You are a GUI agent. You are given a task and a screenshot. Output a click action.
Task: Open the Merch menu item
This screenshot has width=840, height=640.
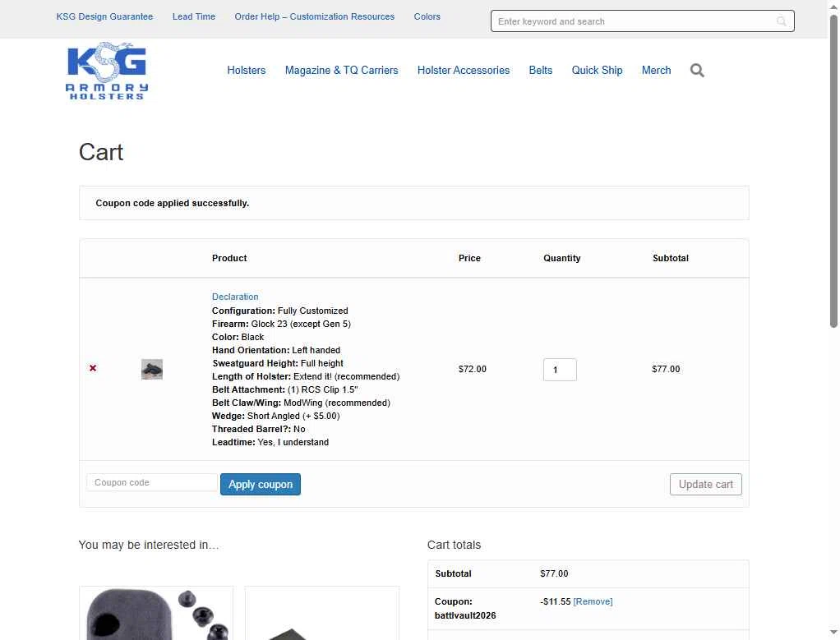[656, 70]
